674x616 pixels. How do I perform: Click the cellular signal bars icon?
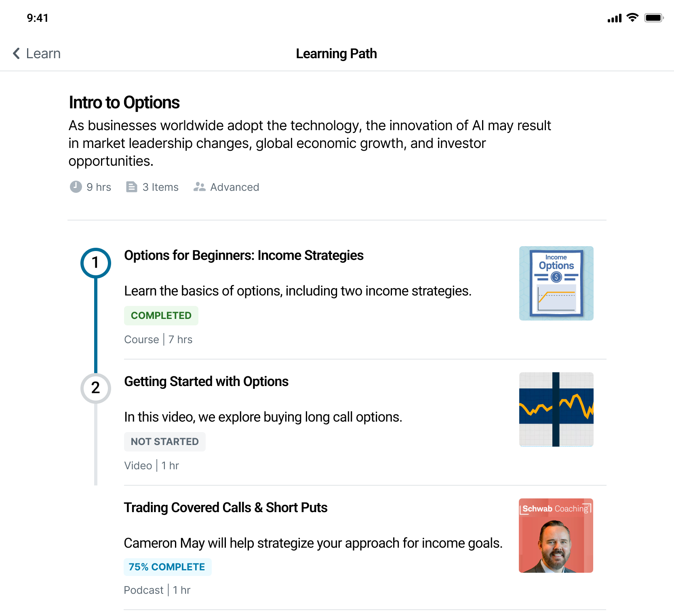[615, 18]
